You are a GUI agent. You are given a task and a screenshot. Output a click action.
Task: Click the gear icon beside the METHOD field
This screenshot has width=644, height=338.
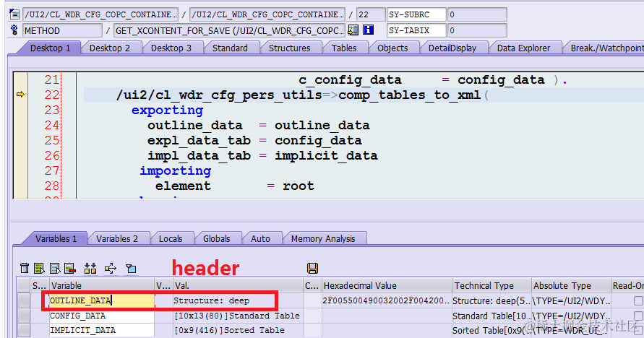coord(14,30)
